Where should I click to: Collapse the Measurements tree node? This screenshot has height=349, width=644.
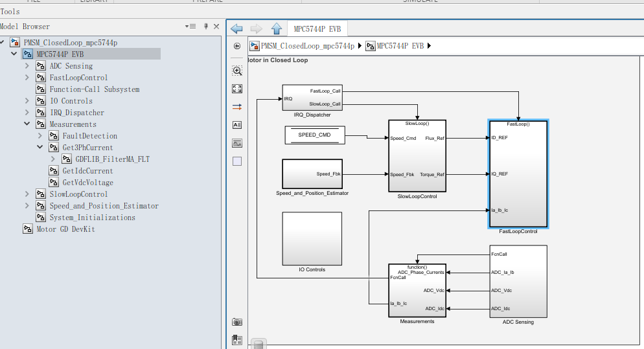point(27,124)
